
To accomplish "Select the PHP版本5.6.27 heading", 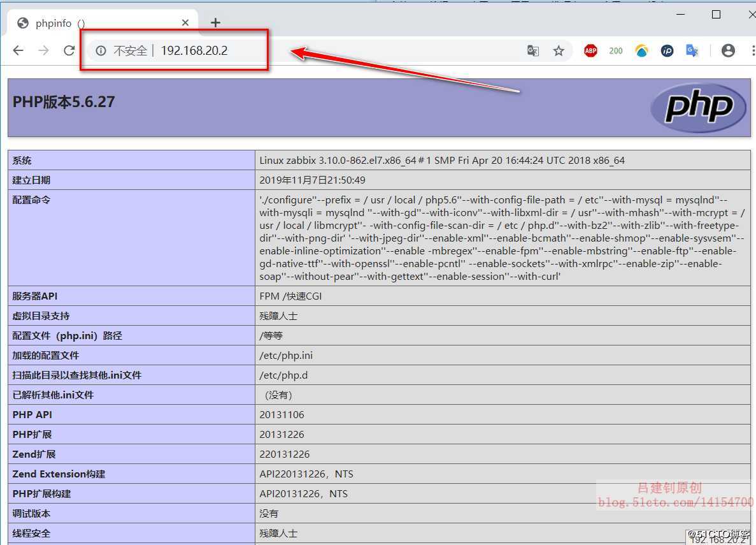I will pyautogui.click(x=64, y=102).
